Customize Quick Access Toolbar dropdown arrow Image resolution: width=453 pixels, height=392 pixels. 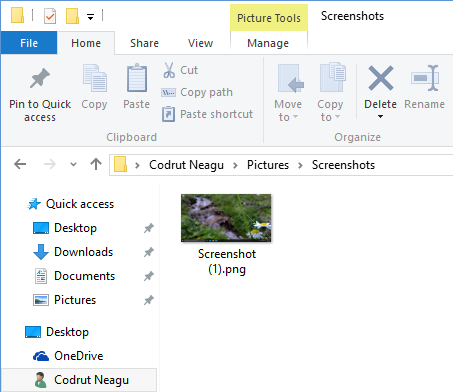tap(90, 17)
